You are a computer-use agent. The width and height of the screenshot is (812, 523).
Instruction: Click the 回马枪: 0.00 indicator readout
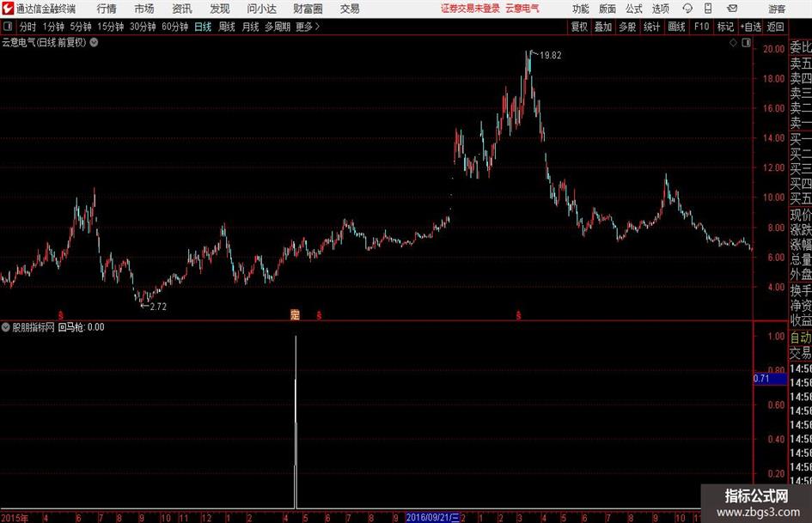click(x=81, y=326)
